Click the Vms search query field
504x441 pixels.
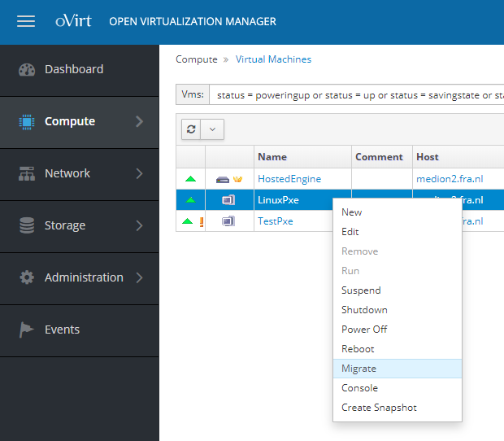pyautogui.click(x=356, y=95)
